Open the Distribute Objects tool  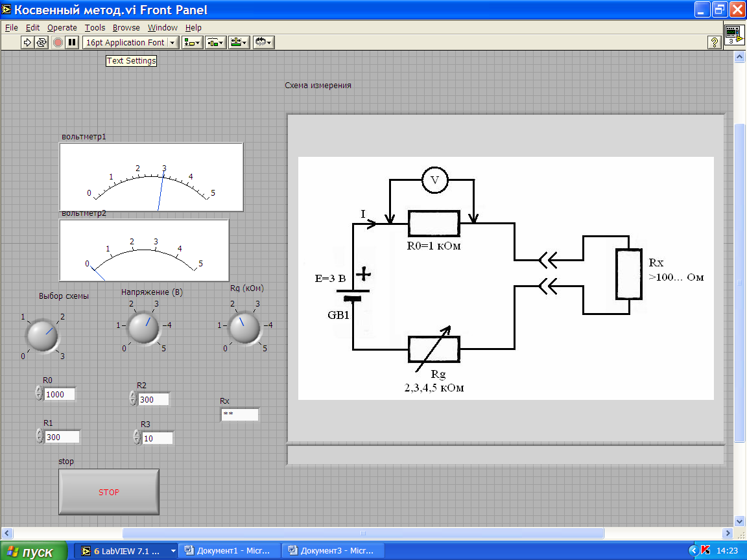215,42
